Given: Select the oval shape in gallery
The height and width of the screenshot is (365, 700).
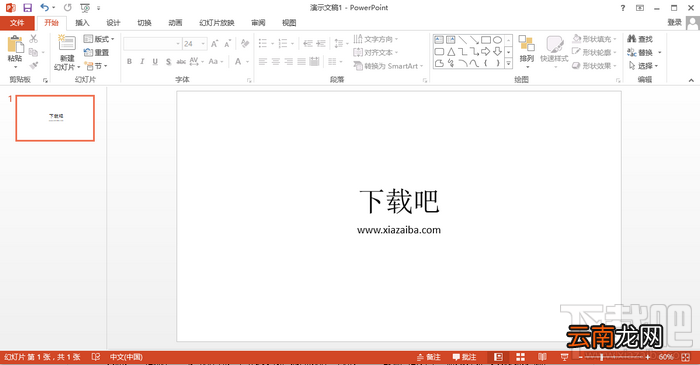Looking at the screenshot, I should point(497,40).
